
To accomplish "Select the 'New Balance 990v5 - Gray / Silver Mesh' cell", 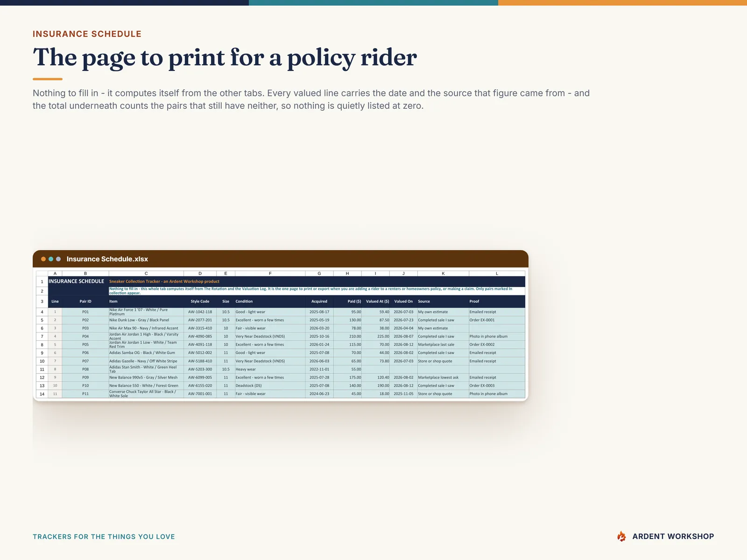I will (x=146, y=378).
